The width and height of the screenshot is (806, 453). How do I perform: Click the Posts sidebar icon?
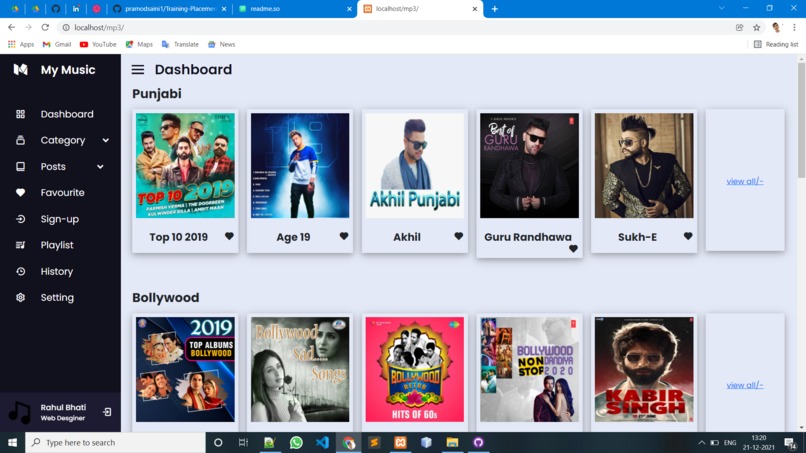(x=20, y=167)
